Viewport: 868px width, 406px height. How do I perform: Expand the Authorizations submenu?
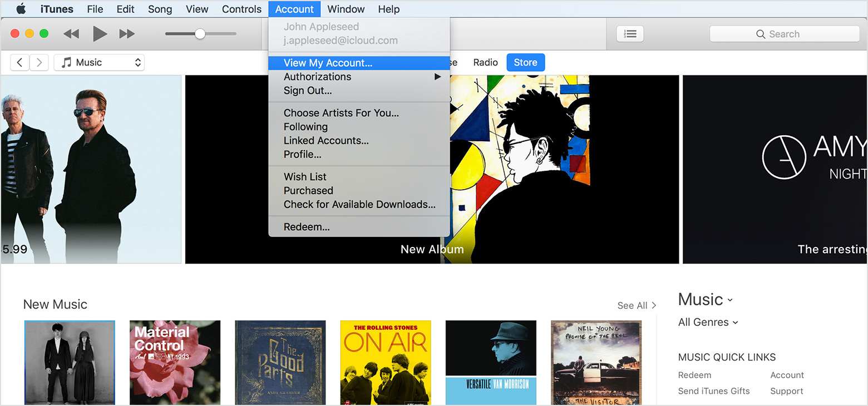[x=359, y=77]
